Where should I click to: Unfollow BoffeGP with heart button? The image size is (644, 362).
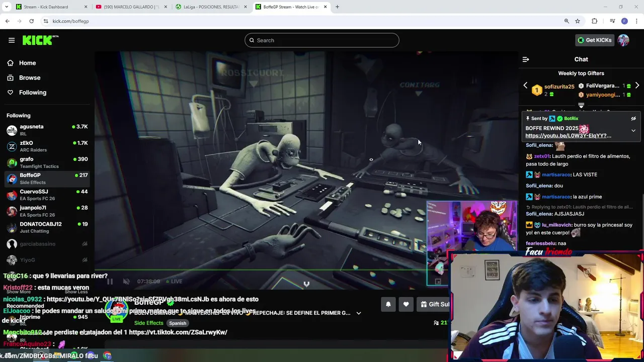click(x=406, y=304)
